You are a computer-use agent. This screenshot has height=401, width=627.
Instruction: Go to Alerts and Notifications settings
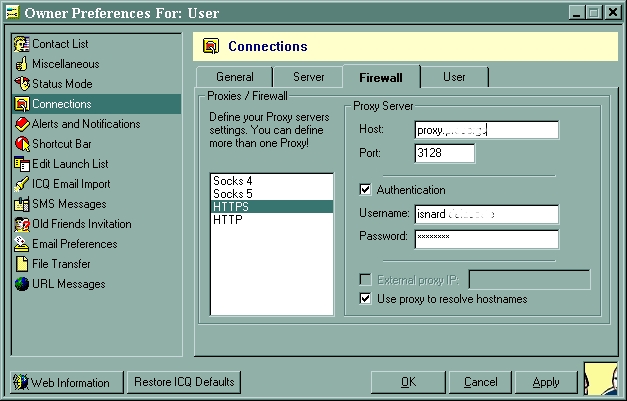click(97, 124)
